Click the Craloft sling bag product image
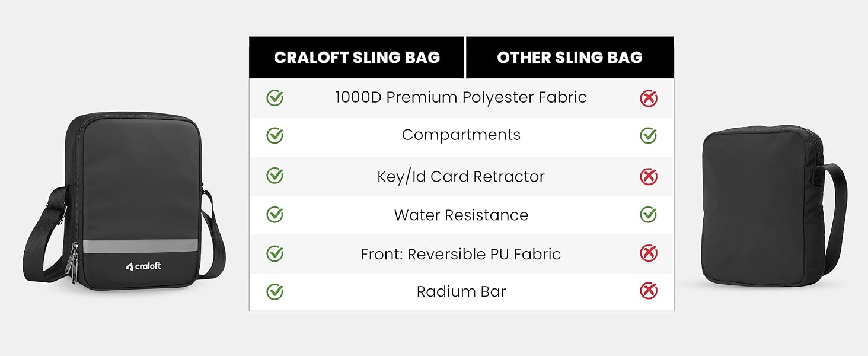 (125, 202)
